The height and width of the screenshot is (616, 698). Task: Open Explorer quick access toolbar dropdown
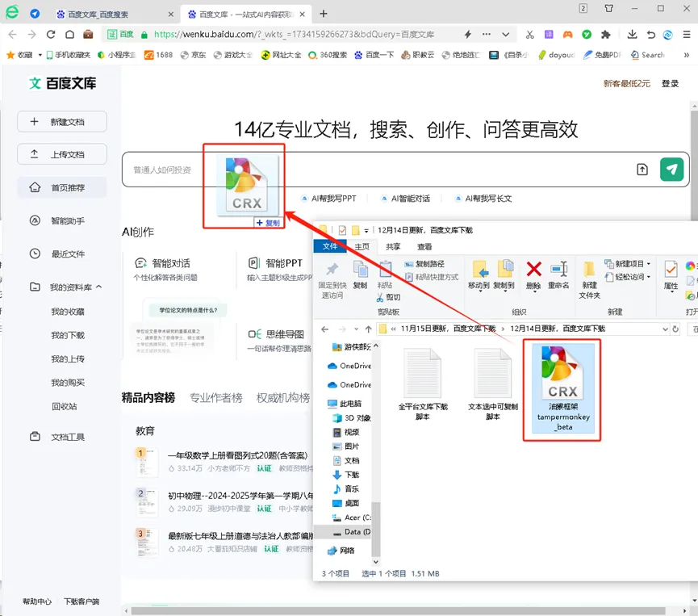[x=366, y=230]
